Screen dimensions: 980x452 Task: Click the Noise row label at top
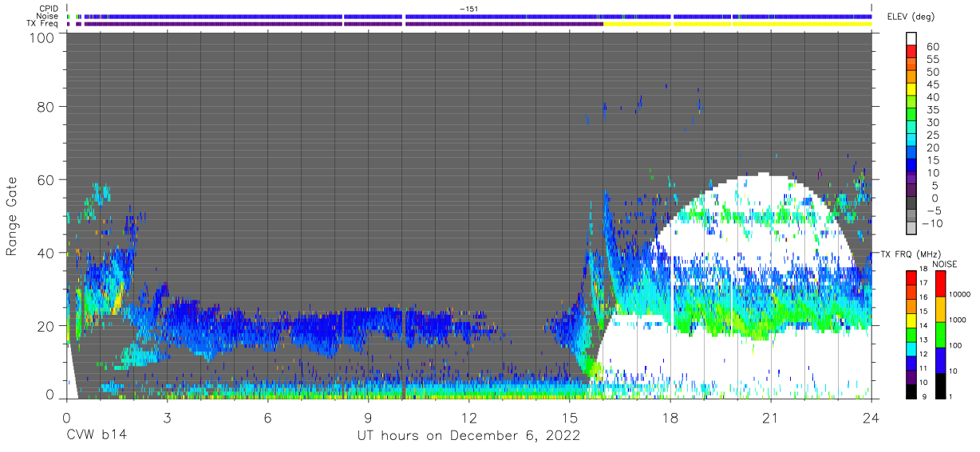[49, 16]
